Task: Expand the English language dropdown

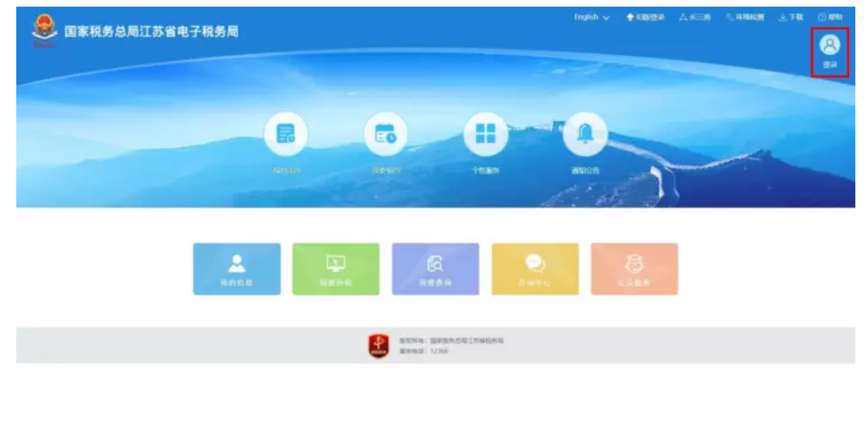Action: pyautogui.click(x=586, y=17)
